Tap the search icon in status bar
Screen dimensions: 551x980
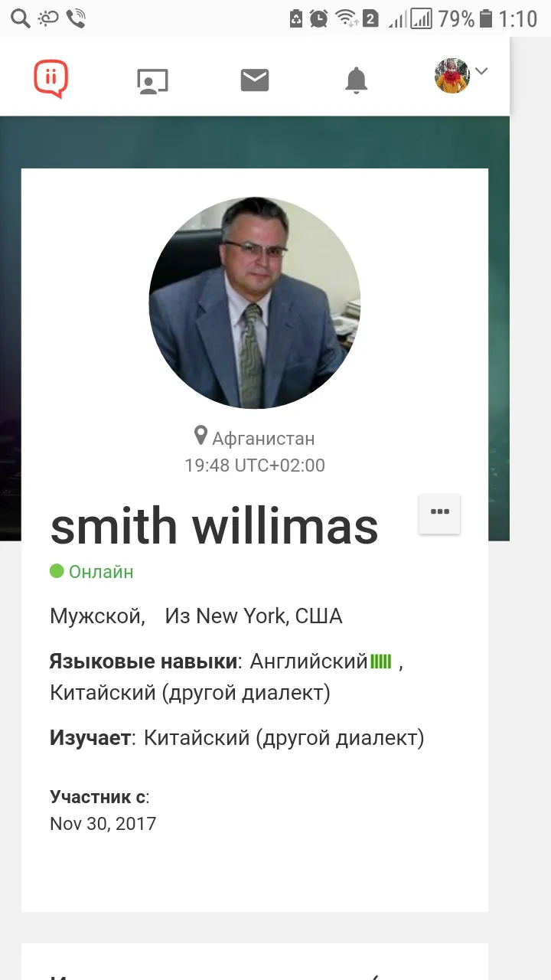21,18
